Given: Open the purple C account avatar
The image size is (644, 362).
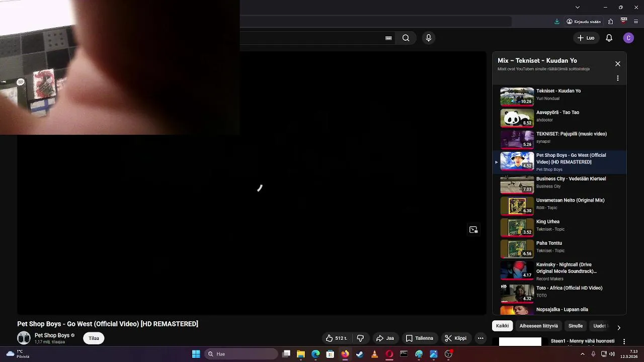Looking at the screenshot, I should click(x=628, y=38).
